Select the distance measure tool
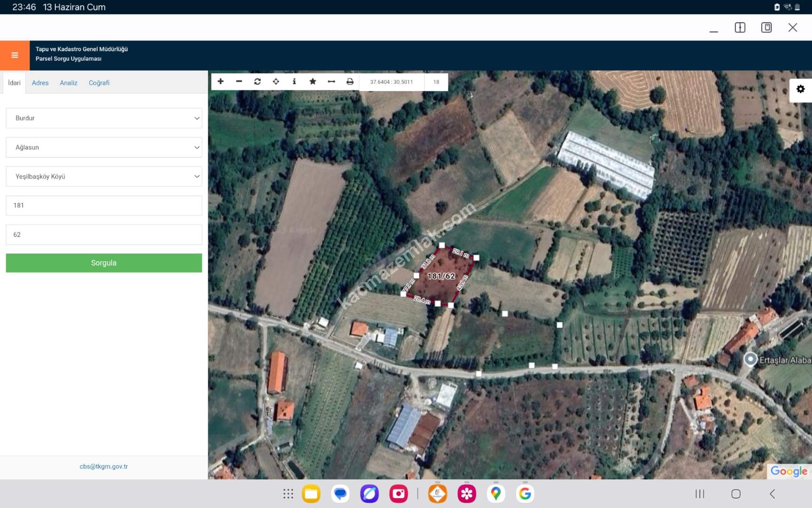Image resolution: width=812 pixels, height=508 pixels. [x=331, y=81]
